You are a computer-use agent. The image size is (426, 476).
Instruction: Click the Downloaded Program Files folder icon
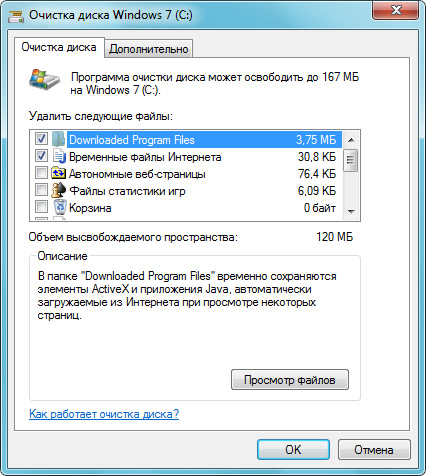59,139
